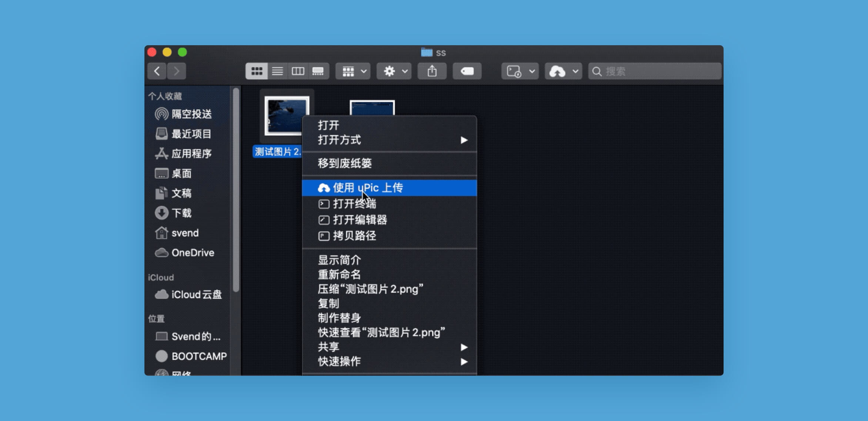Viewport: 868px width, 421px height.
Task: Click the search field
Action: pos(655,71)
